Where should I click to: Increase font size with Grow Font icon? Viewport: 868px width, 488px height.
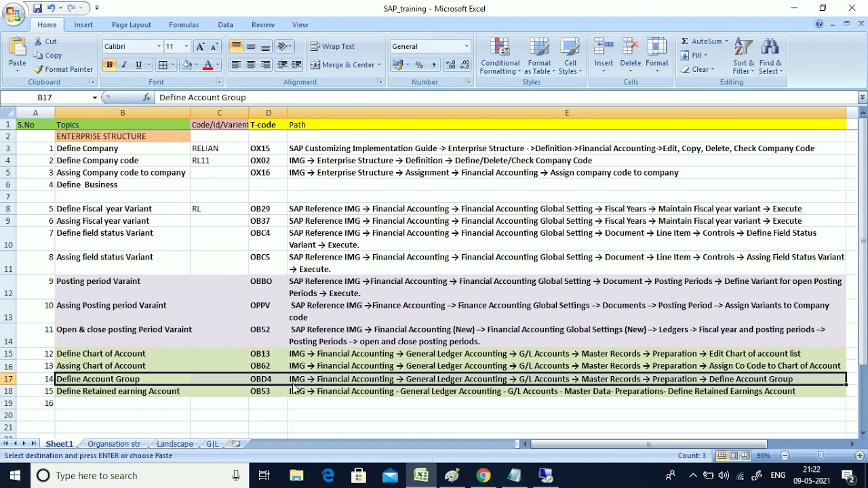click(200, 46)
